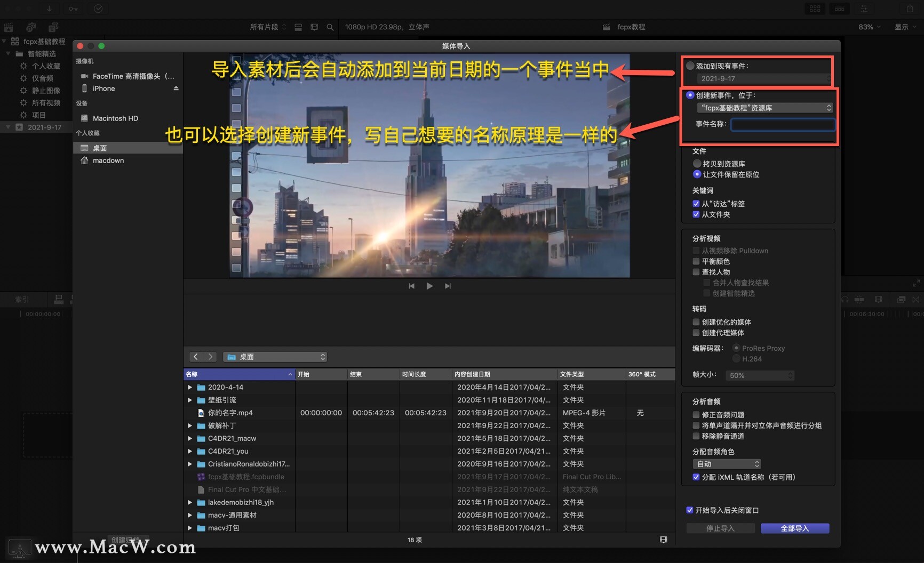Open the titles and generators sidebar icon

(53, 27)
